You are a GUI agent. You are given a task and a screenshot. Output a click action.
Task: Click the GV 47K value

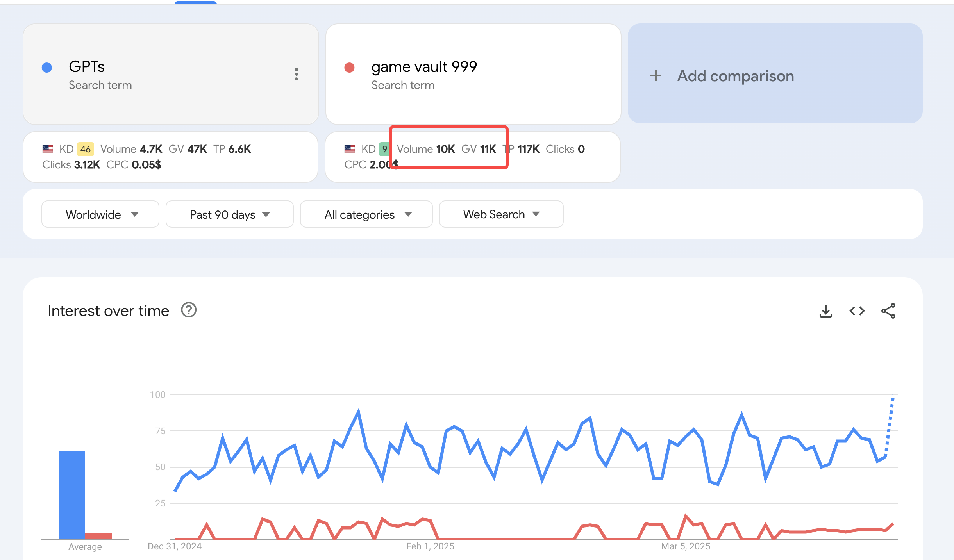(x=197, y=149)
